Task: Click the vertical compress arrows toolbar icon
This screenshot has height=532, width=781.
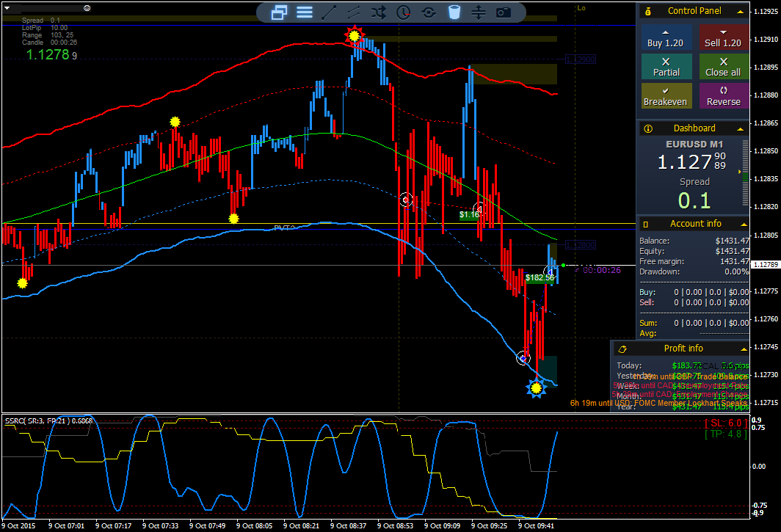Action: click(478, 12)
